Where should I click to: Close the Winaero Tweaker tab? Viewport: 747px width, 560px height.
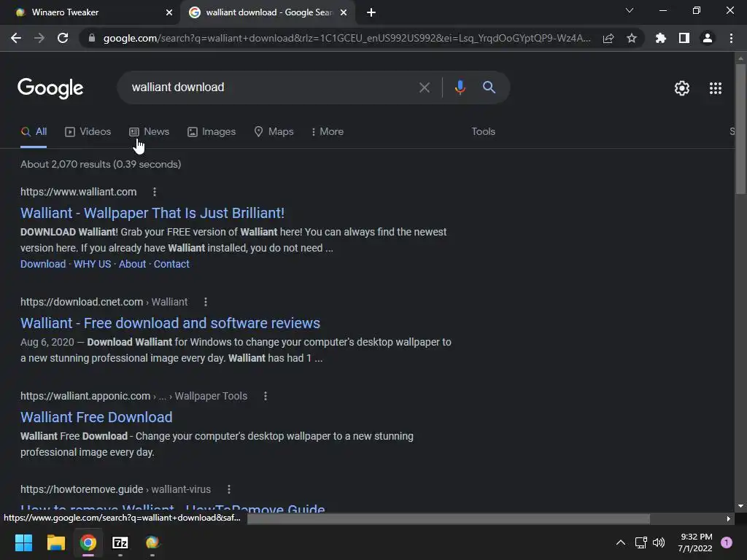pos(169,12)
